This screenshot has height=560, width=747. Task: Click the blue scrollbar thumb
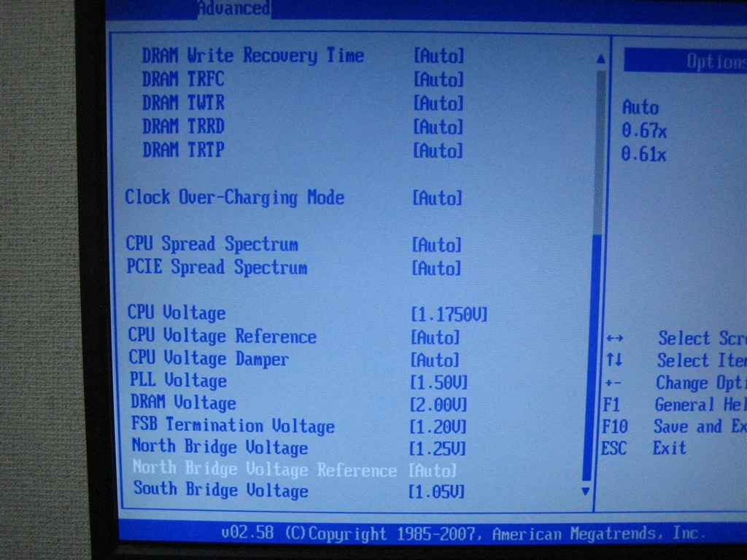(592, 357)
